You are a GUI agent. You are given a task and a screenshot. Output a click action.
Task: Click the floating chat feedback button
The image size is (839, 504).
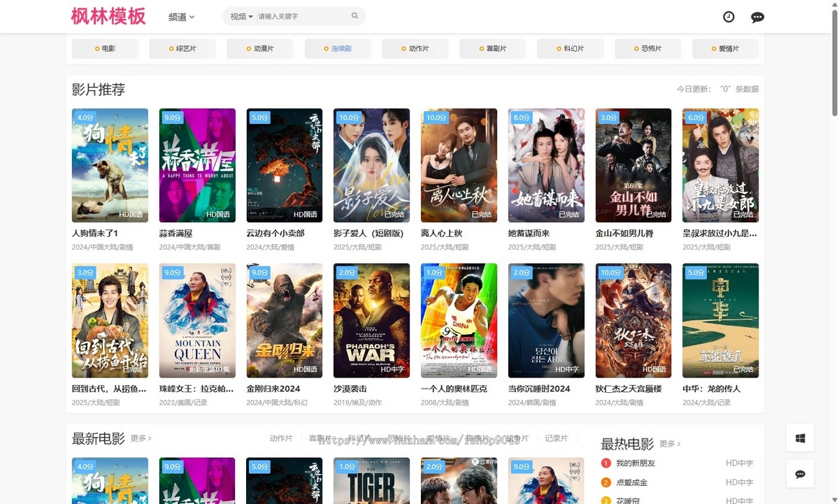click(x=800, y=474)
